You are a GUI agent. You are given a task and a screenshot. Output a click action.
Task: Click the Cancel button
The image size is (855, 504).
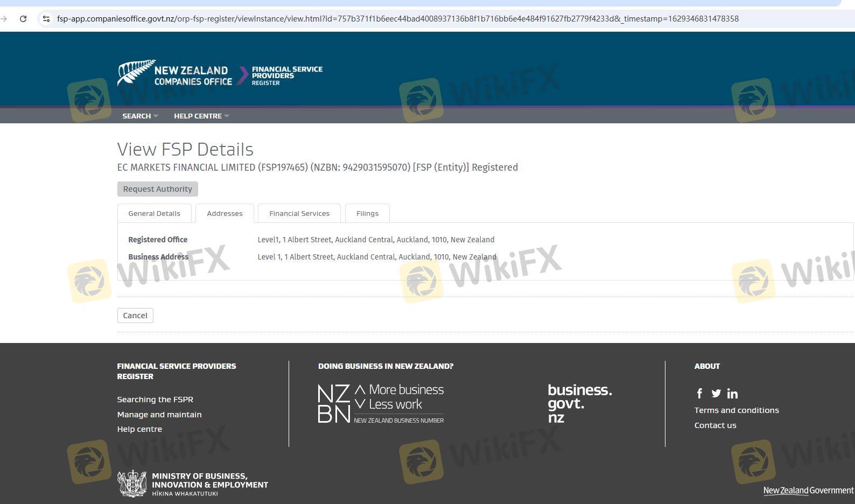coord(135,316)
